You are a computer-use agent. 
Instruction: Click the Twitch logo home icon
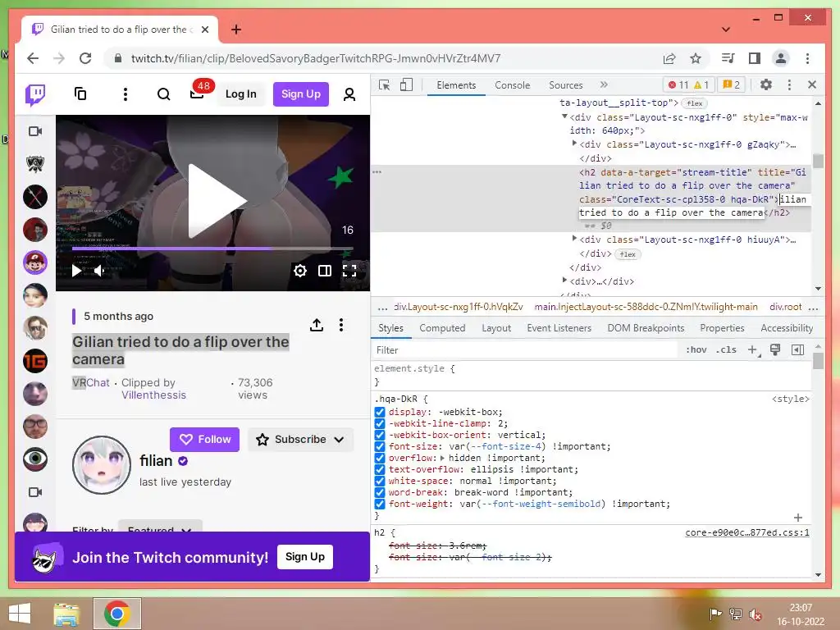click(x=35, y=95)
